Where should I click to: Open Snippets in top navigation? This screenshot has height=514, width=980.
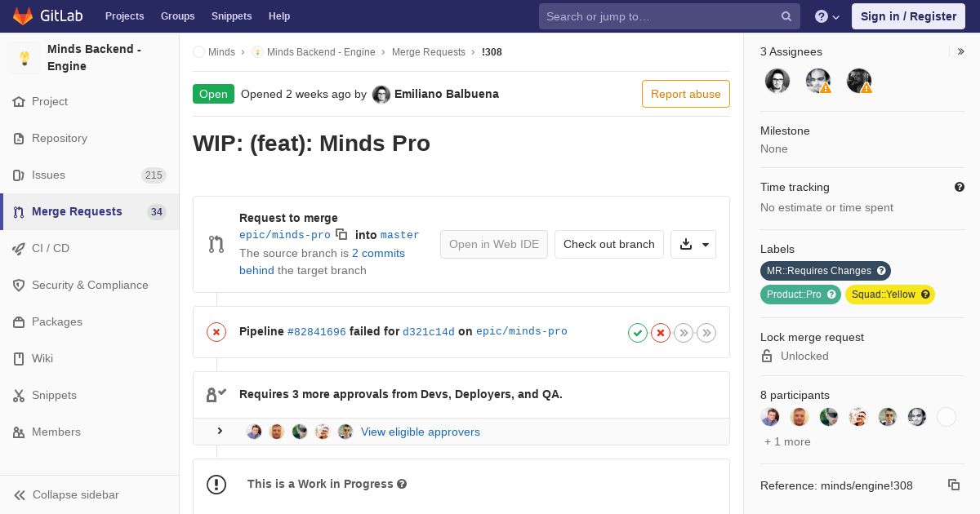coord(231,16)
